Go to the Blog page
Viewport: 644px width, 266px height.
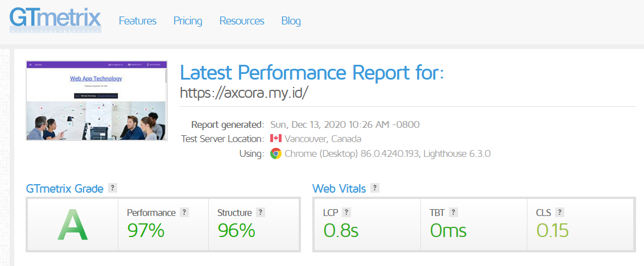[291, 21]
